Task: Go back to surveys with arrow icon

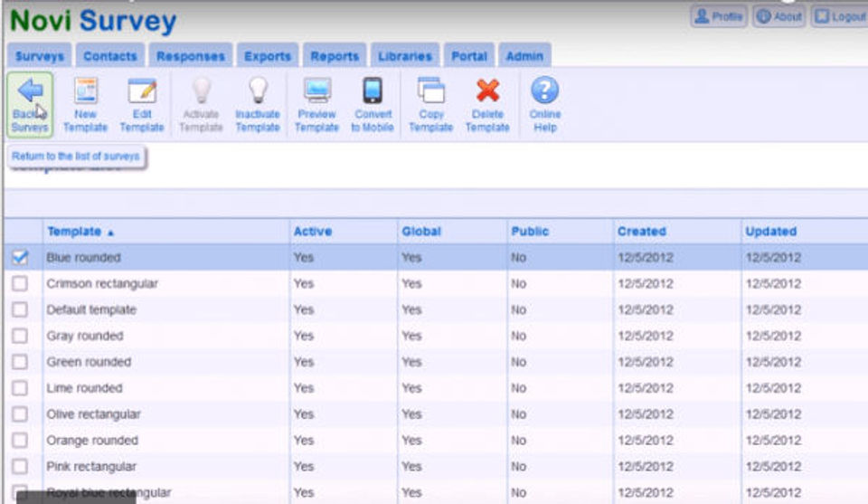Action: click(30, 105)
